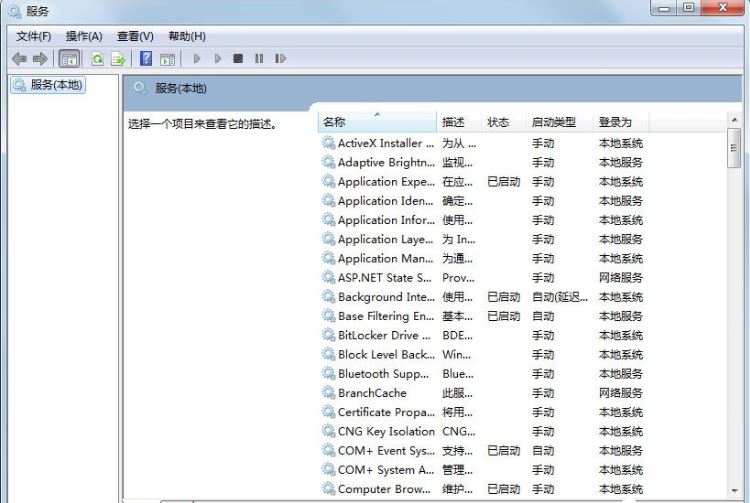The image size is (750, 503).
Task: Open Help with the question-mark toolbar icon
Action: click(x=146, y=59)
